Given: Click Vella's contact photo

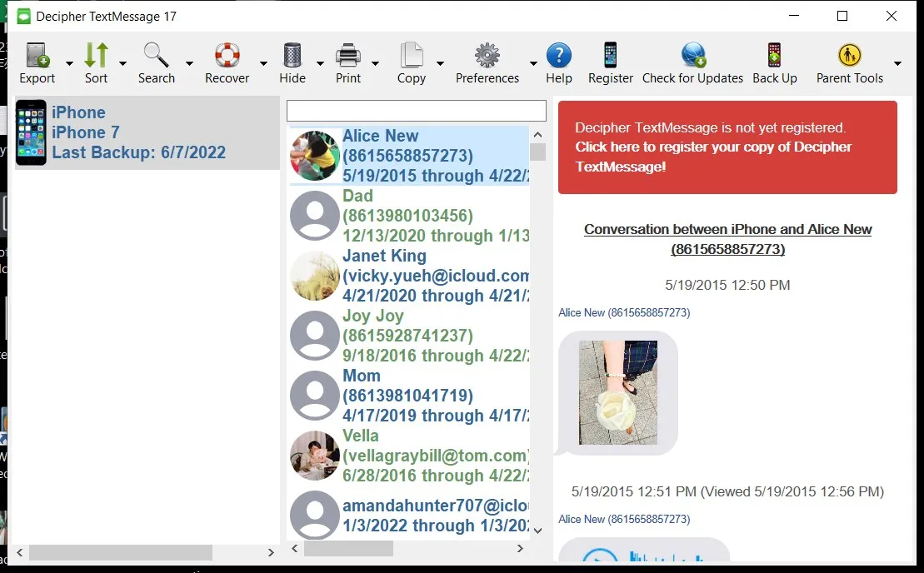Looking at the screenshot, I should tap(315, 456).
